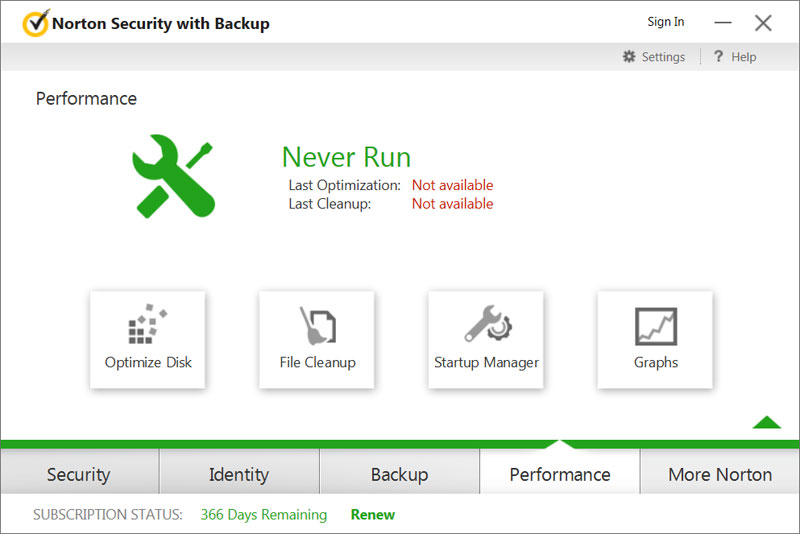Click Not available next to Last Cleanup

tap(453, 204)
